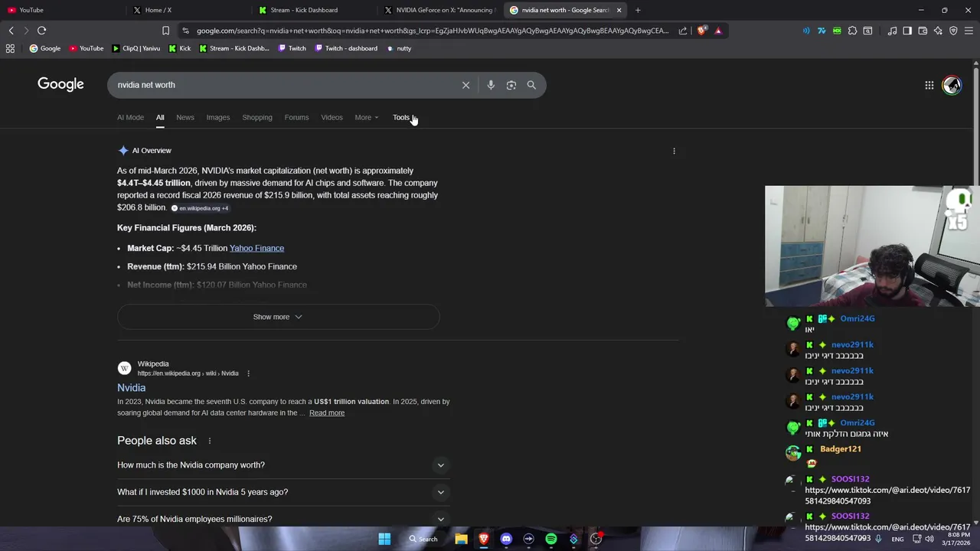This screenshot has width=980, height=551.
Task: Expand 'Are 75% of Nvidia employees millionaires?'
Action: (x=283, y=519)
